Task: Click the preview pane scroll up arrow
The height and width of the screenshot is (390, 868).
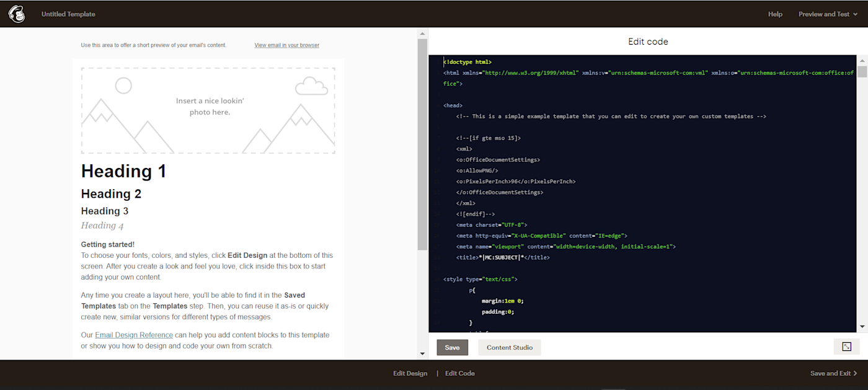Action: pos(423,33)
